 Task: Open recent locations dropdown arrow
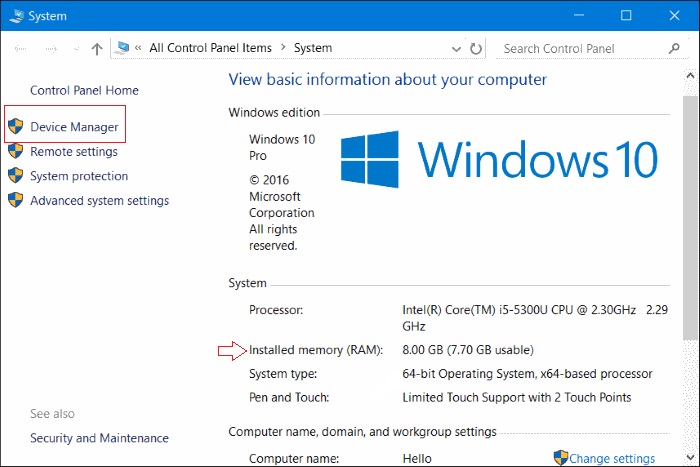[76, 49]
